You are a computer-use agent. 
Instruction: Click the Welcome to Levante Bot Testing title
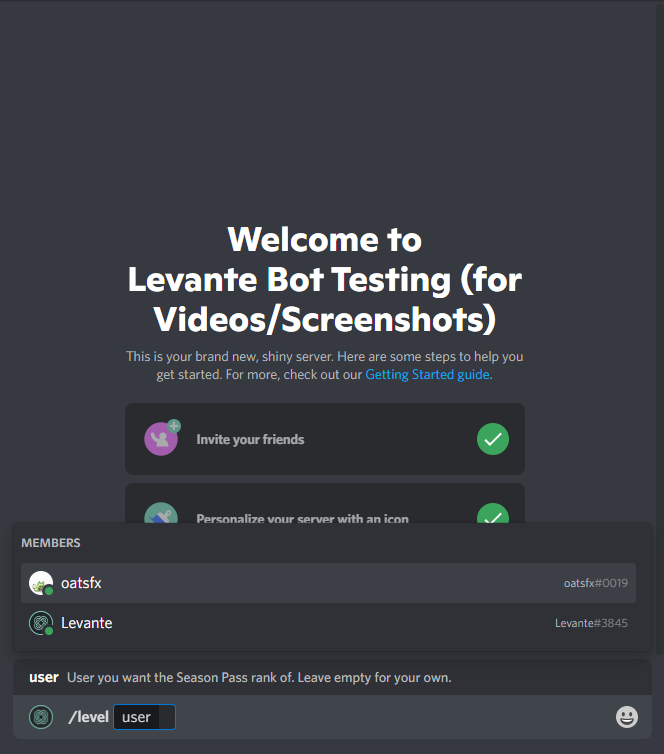click(x=325, y=279)
